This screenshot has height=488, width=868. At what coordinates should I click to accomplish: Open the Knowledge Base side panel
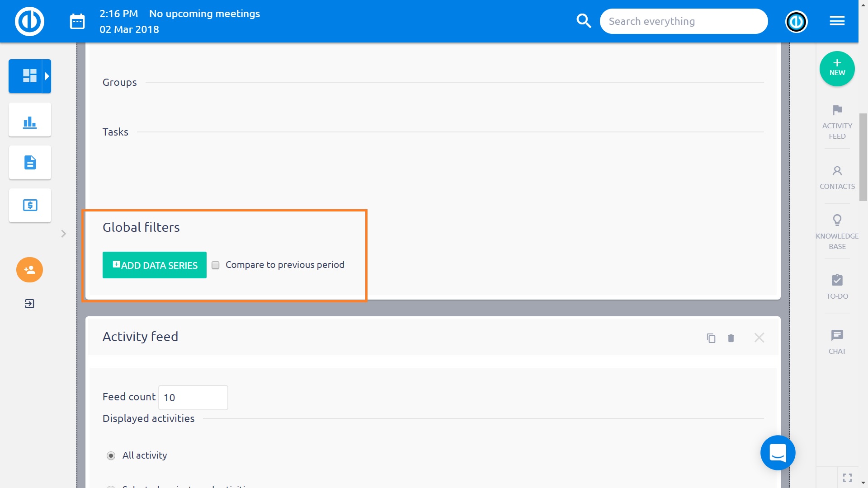tap(837, 232)
